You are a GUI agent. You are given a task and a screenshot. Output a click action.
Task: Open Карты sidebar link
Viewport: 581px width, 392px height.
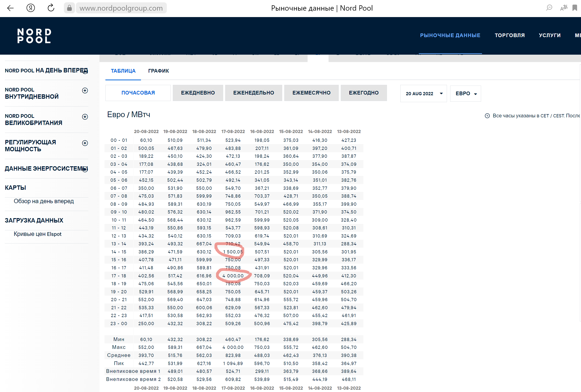15,188
